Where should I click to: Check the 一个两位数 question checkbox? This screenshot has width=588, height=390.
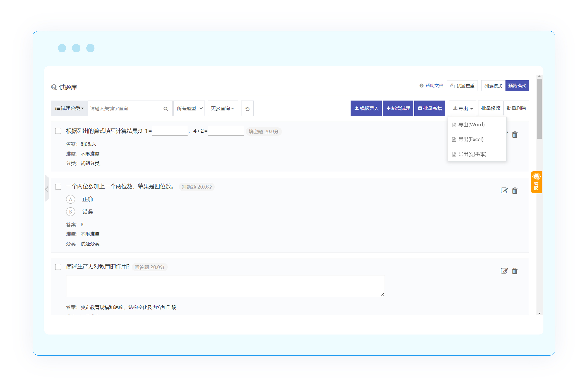tap(58, 186)
